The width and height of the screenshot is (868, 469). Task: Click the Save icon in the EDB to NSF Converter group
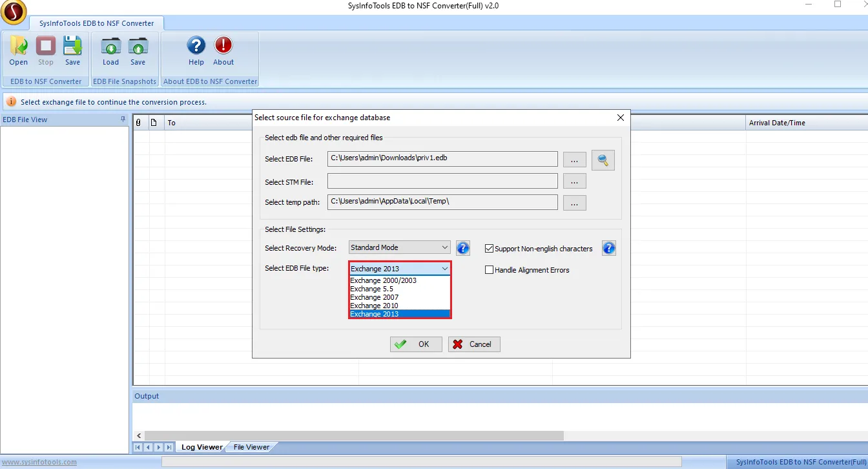[x=72, y=47]
